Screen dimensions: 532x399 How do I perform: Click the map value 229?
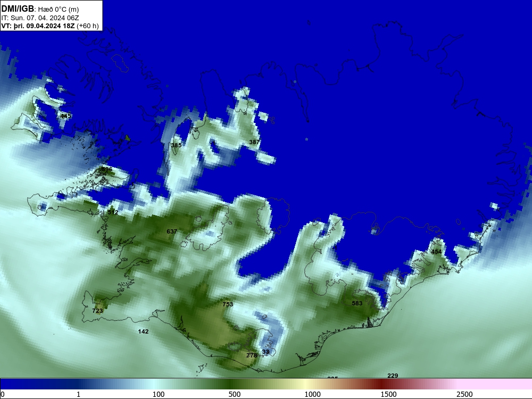393,376
